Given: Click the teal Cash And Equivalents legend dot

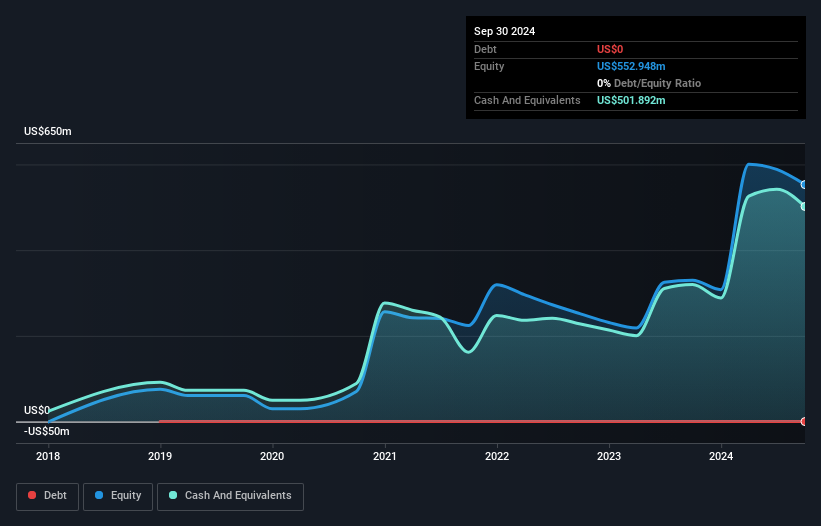Looking at the screenshot, I should [173, 495].
